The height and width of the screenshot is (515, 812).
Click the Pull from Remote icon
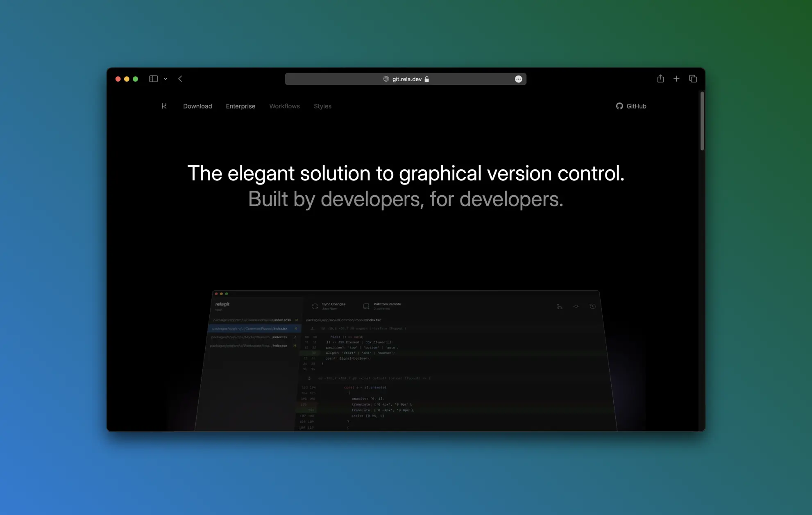[366, 306]
